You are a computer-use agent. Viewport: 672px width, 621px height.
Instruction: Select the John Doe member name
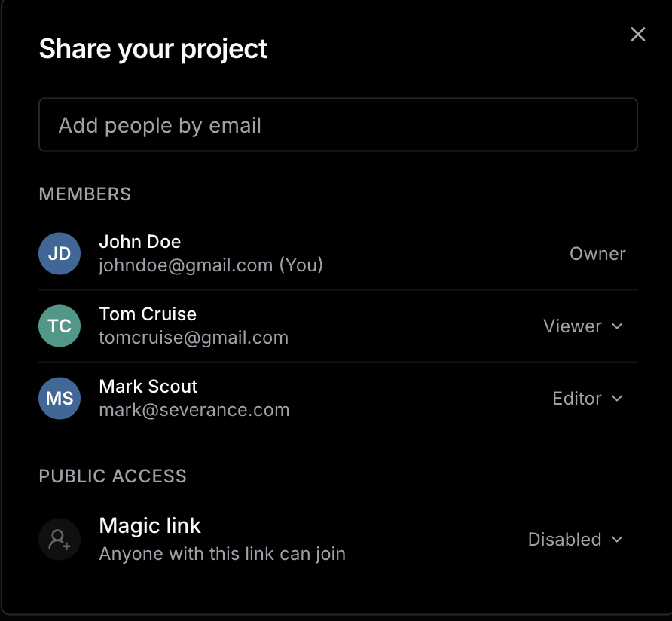coord(140,242)
